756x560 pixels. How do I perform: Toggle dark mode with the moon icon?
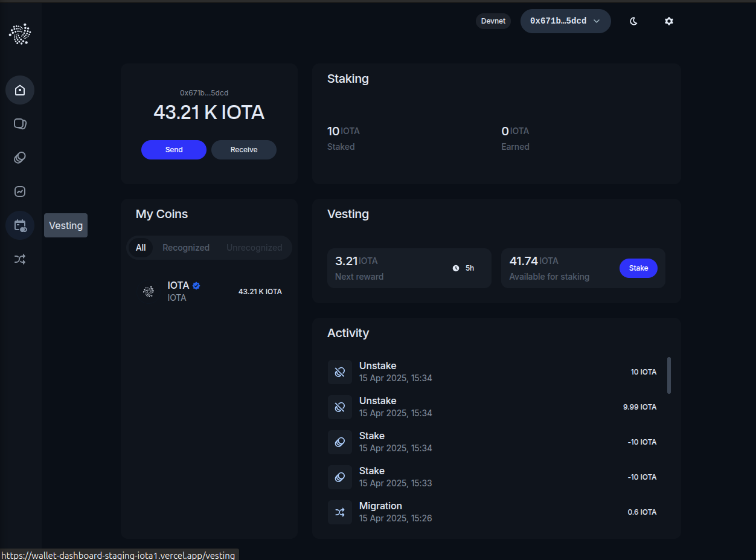(x=633, y=21)
